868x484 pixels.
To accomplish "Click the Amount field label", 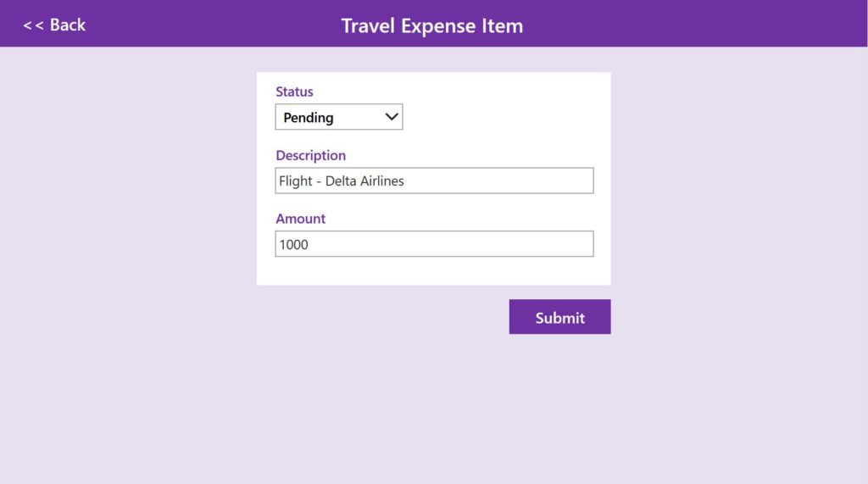I will click(301, 219).
